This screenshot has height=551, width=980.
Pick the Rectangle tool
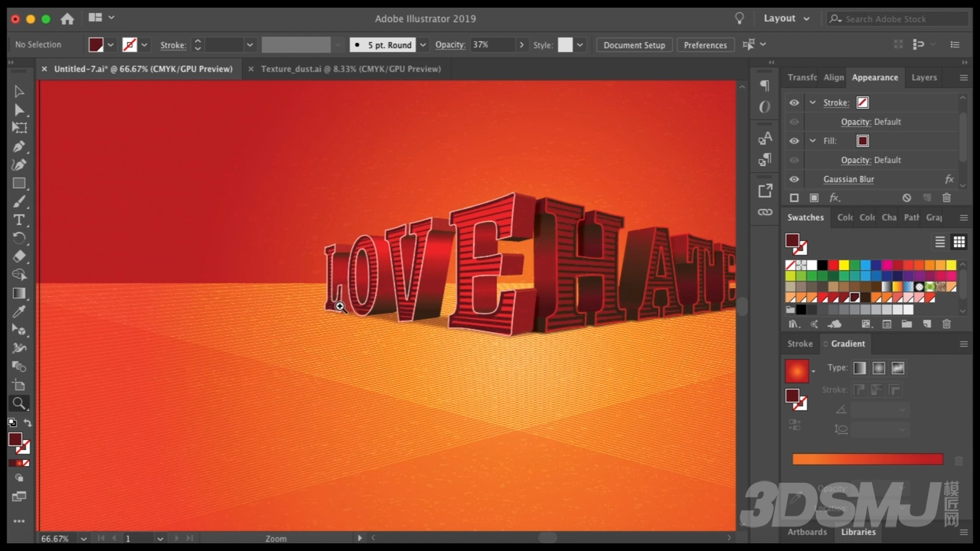(19, 183)
